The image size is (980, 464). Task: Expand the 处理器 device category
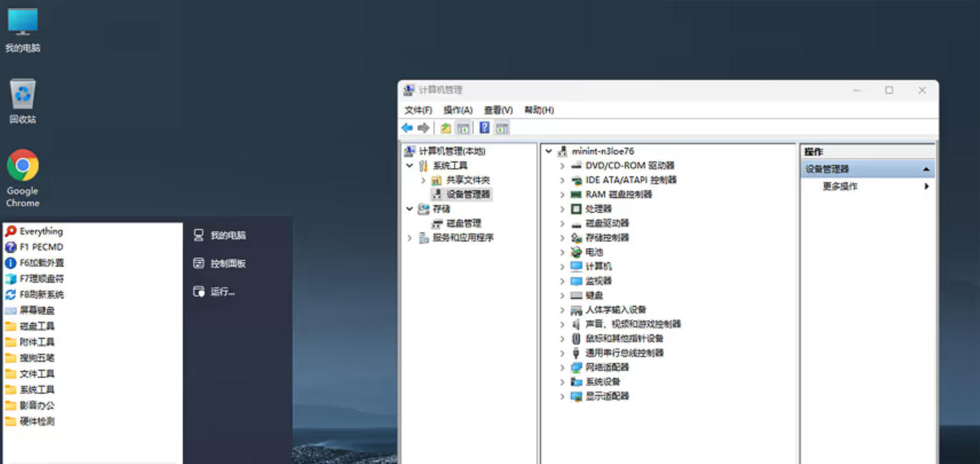click(563, 208)
